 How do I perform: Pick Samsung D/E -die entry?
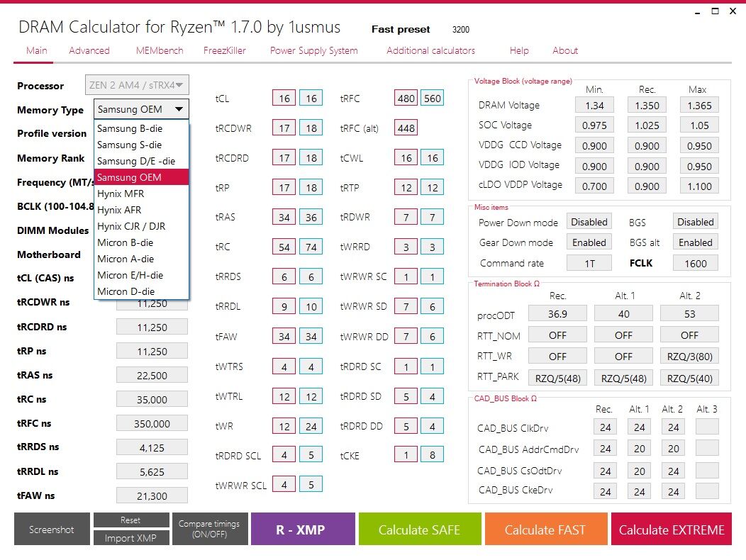click(x=141, y=161)
